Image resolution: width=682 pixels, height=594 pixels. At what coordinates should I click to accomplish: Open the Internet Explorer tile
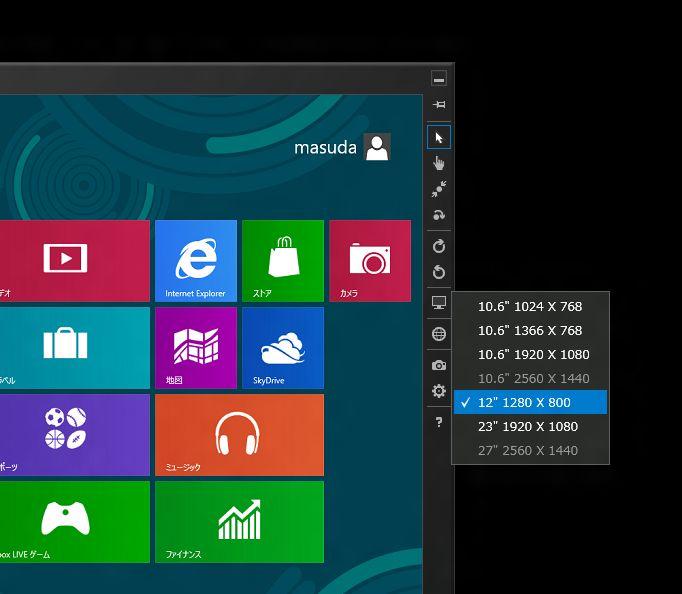(x=196, y=260)
